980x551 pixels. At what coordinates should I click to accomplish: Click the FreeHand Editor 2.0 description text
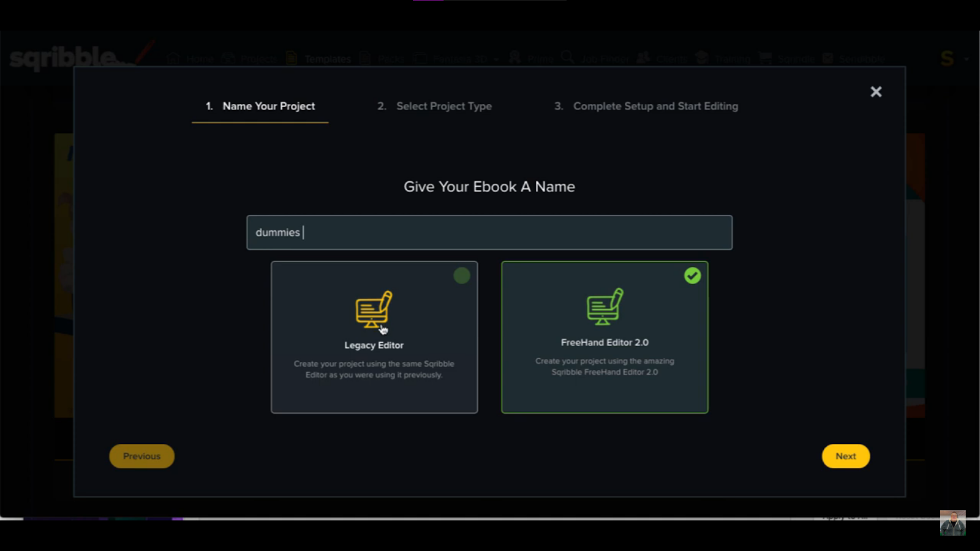coord(605,367)
